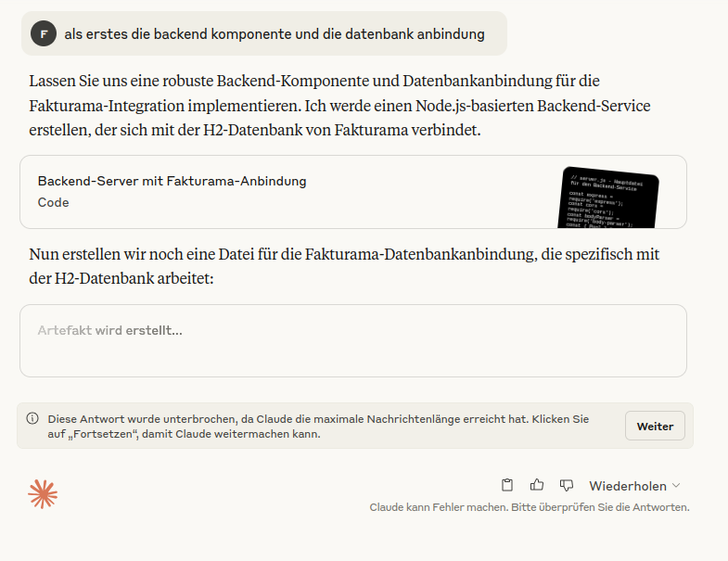The width and height of the screenshot is (728, 561).
Task: Copy the response with the clipboard icon
Action: tap(507, 485)
